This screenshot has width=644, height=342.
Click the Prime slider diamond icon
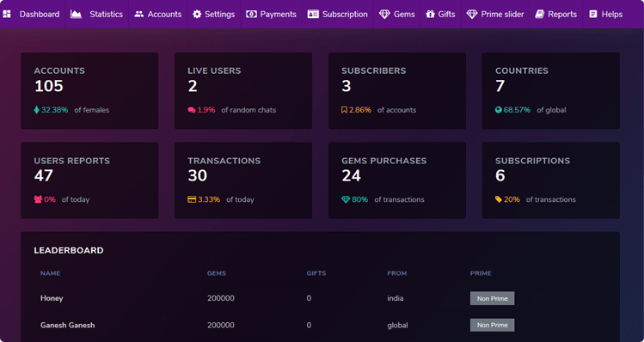(472, 15)
